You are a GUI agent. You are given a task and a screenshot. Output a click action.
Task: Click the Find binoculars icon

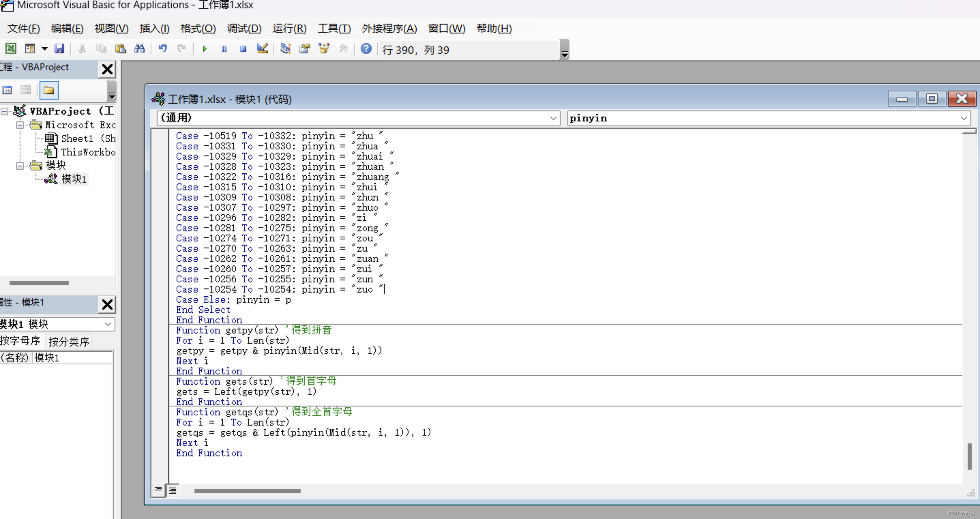pyautogui.click(x=139, y=49)
